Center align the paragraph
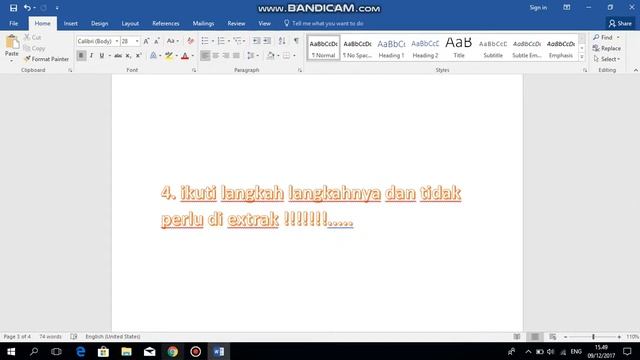This screenshot has width=640, height=360. [216, 56]
